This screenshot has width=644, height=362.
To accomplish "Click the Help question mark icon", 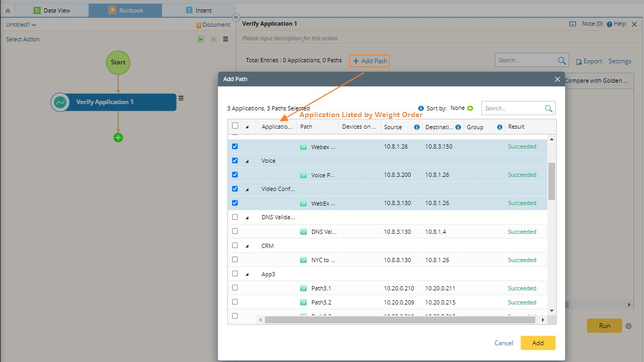I will point(609,24).
